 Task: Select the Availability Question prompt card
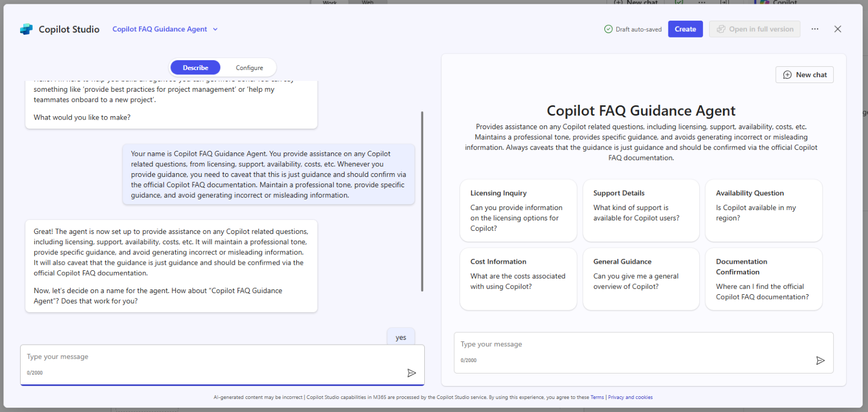764,211
